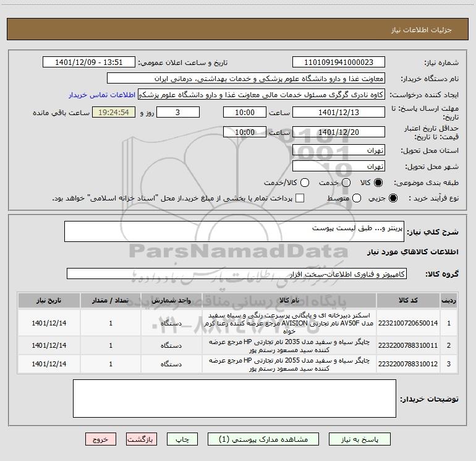Open مشاهده مدارک پیوستی (1) button
476x461 pixels.
[263, 439]
